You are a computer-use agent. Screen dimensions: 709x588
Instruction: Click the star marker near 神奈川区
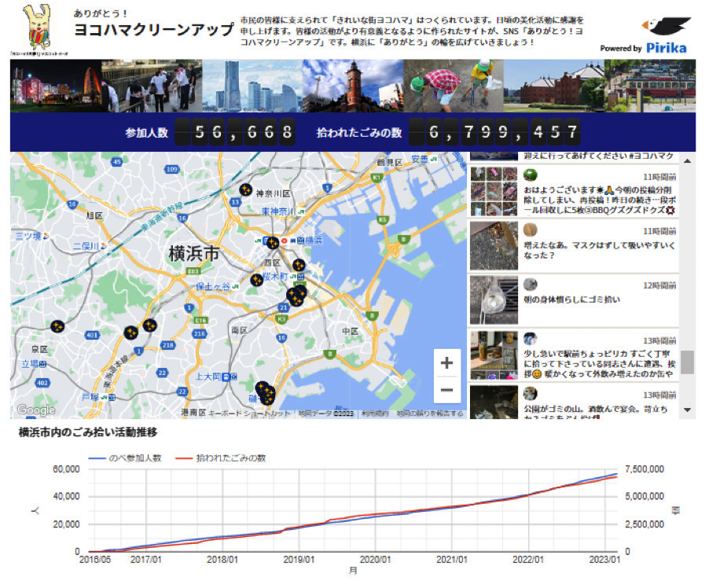click(x=245, y=189)
